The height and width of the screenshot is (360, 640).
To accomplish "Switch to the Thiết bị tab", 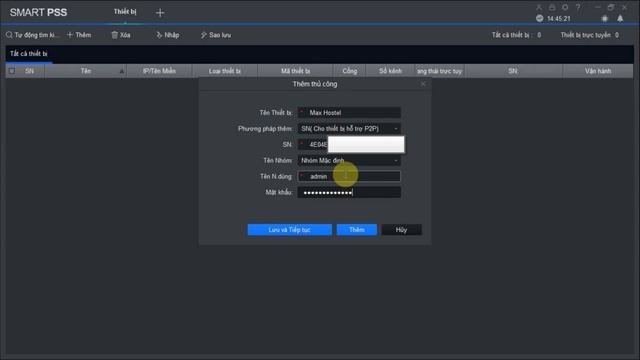I will coord(125,12).
